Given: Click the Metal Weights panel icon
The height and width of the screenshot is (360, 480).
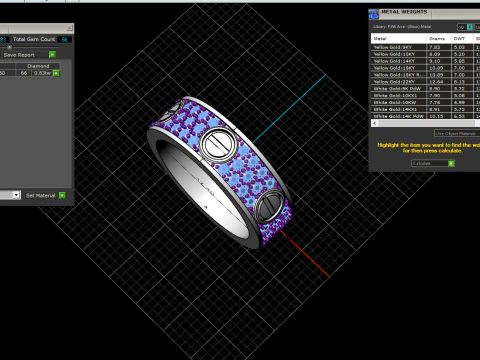Looking at the screenshot, I should point(373,14).
